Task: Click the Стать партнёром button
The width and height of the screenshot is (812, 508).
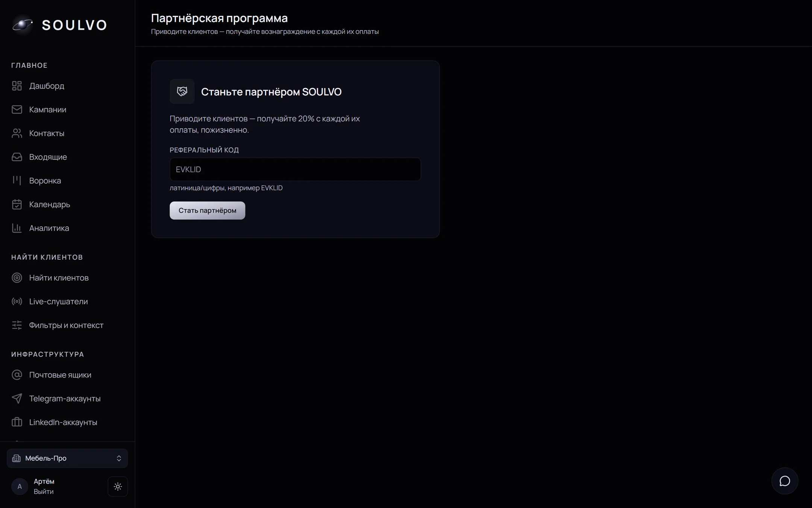Action: pos(207,210)
